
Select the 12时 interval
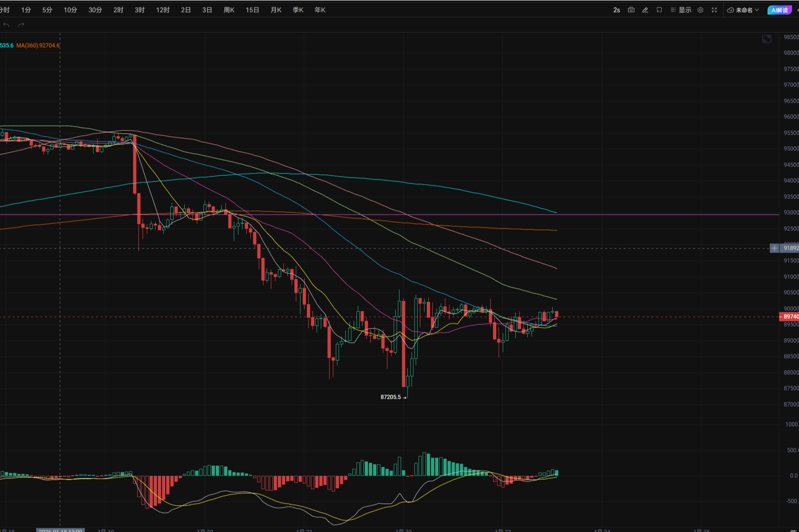(x=162, y=10)
